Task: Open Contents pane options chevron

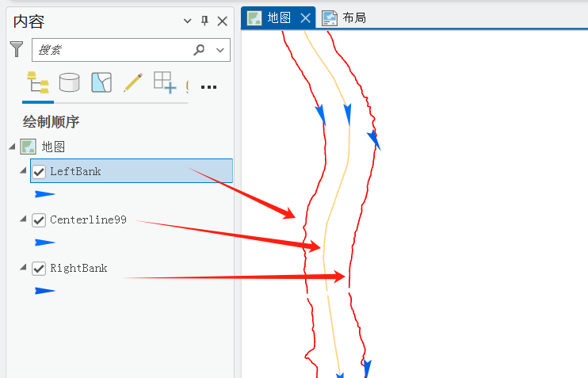Action: (187, 21)
